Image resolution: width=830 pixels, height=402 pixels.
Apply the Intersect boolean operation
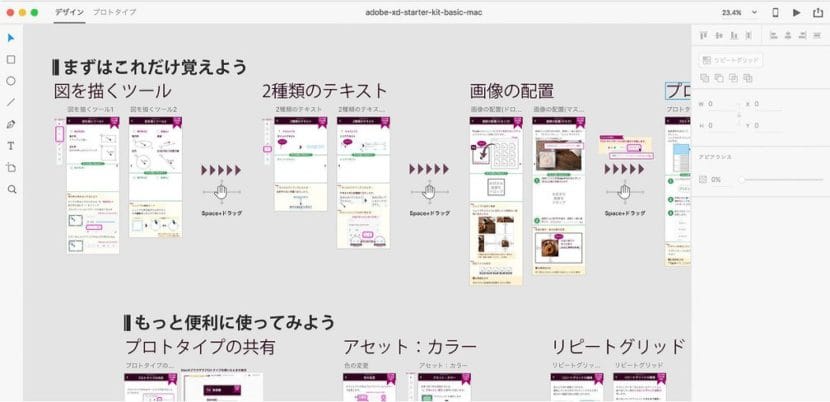(733, 78)
